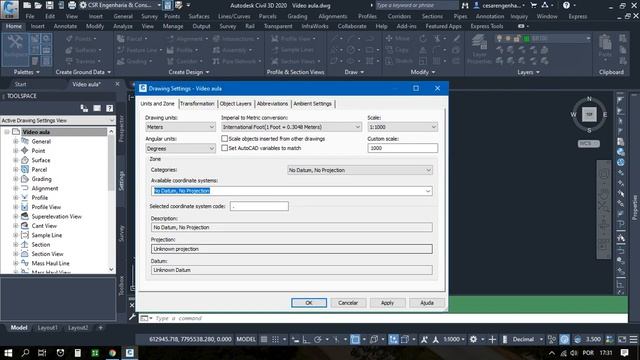Click the Layer Properties icon
This screenshot has height=360, width=640.
click(480, 49)
